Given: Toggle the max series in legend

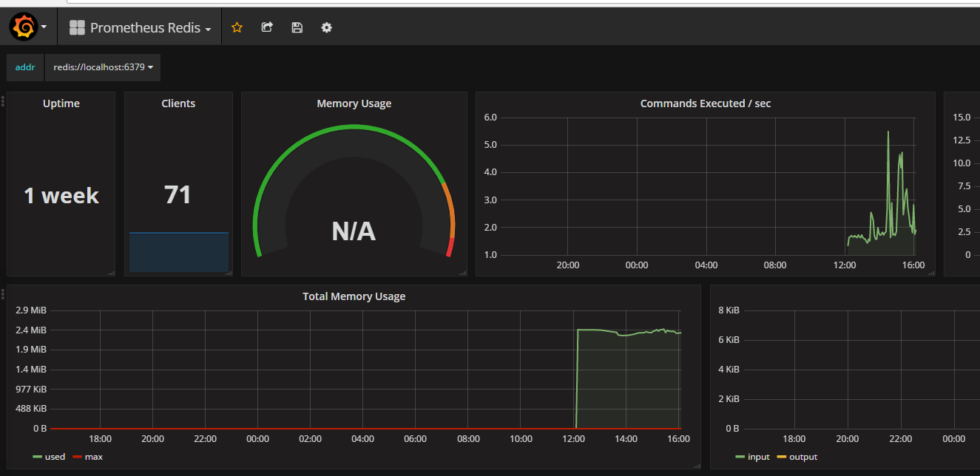Looking at the screenshot, I should [x=94, y=457].
